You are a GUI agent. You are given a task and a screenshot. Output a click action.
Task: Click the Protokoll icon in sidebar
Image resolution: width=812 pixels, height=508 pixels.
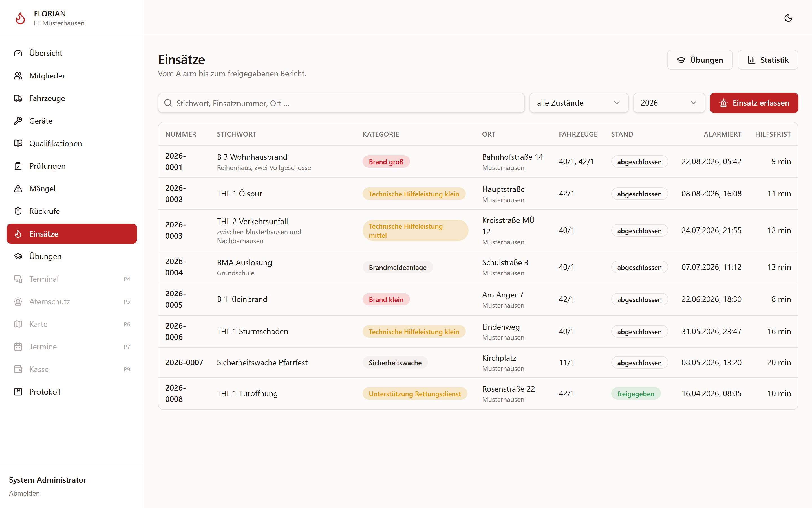[x=18, y=392]
